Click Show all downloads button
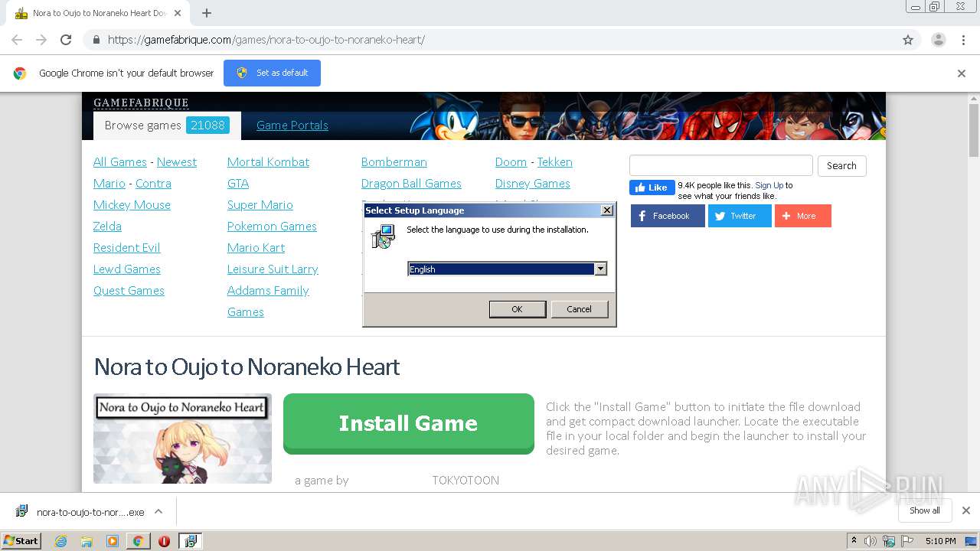This screenshot has height=551, width=980. pos(925,510)
